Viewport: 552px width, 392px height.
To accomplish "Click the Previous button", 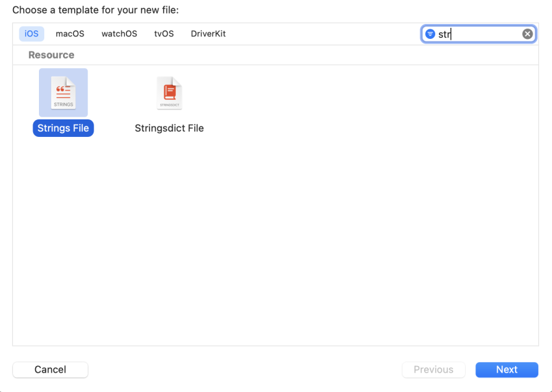I will point(433,369).
